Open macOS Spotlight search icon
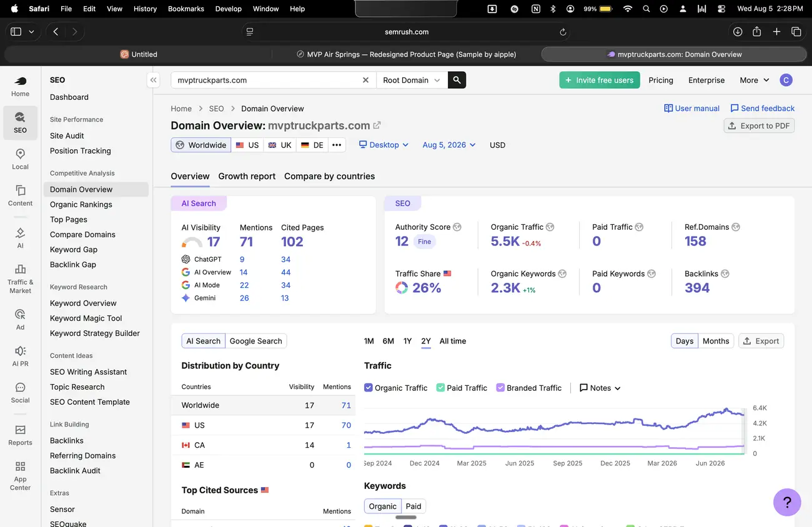This screenshot has height=527, width=812. [x=646, y=9]
